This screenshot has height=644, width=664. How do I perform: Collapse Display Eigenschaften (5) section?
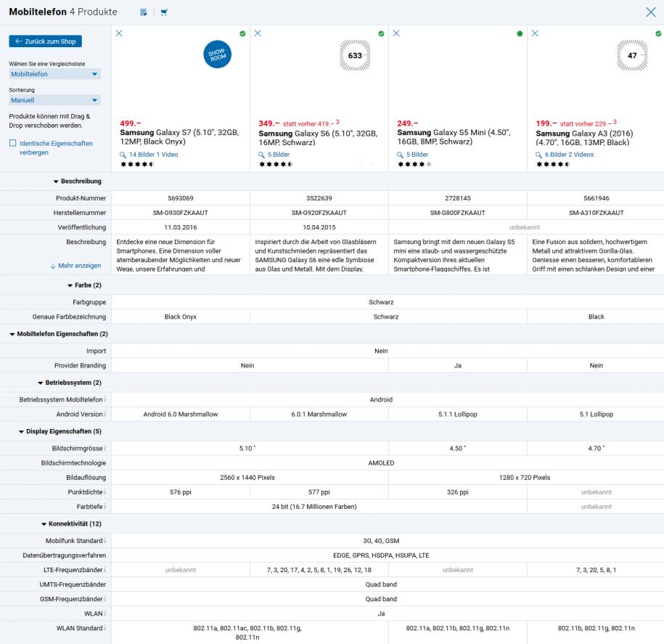pyautogui.click(x=60, y=431)
